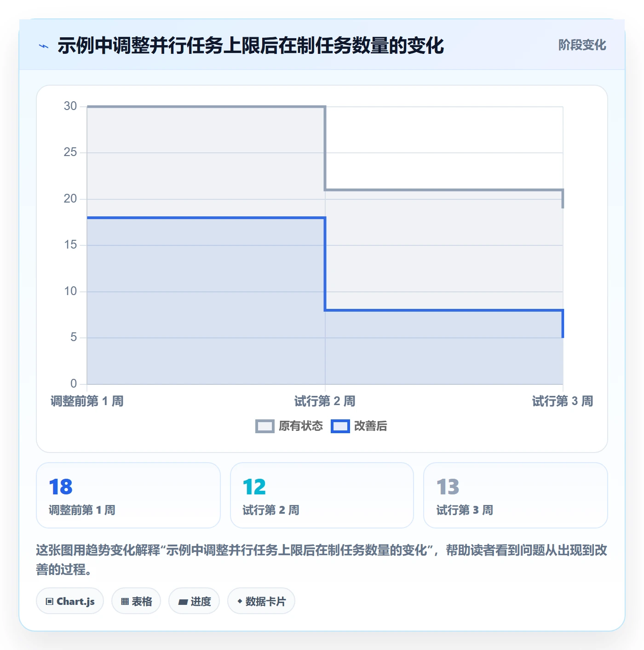Click the card label 调整前第 1 周
Screen dimensions: 644x650
pos(82,510)
